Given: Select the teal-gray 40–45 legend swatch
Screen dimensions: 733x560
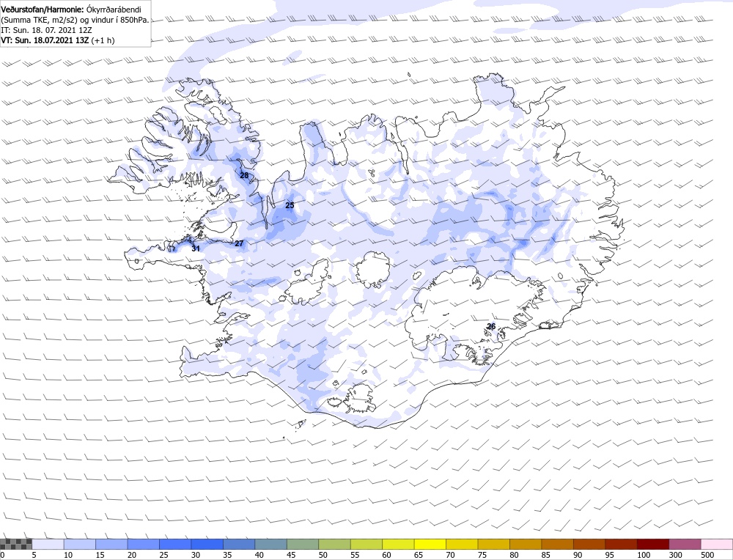Looking at the screenshot, I should [270, 544].
